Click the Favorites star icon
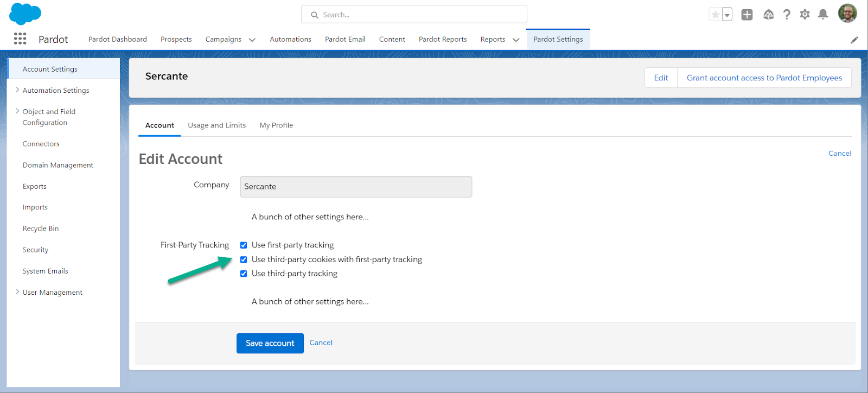868x393 pixels. (716, 15)
